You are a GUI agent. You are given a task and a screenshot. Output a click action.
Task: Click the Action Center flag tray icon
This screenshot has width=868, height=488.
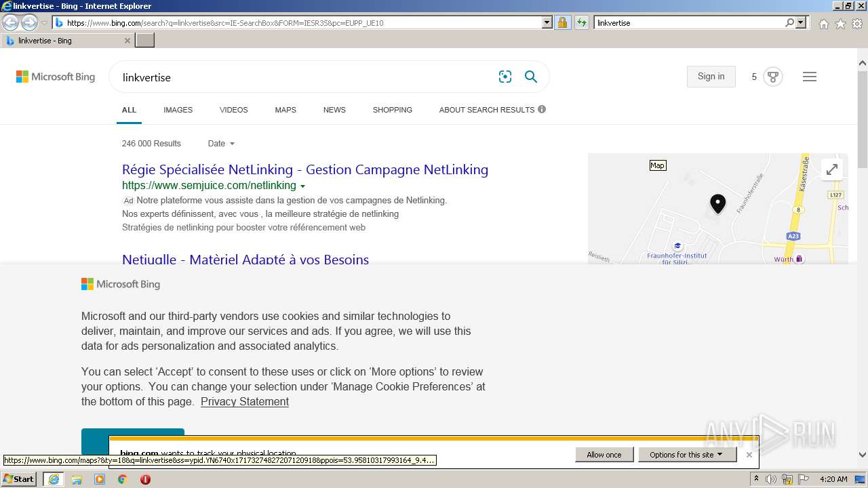coord(804,479)
